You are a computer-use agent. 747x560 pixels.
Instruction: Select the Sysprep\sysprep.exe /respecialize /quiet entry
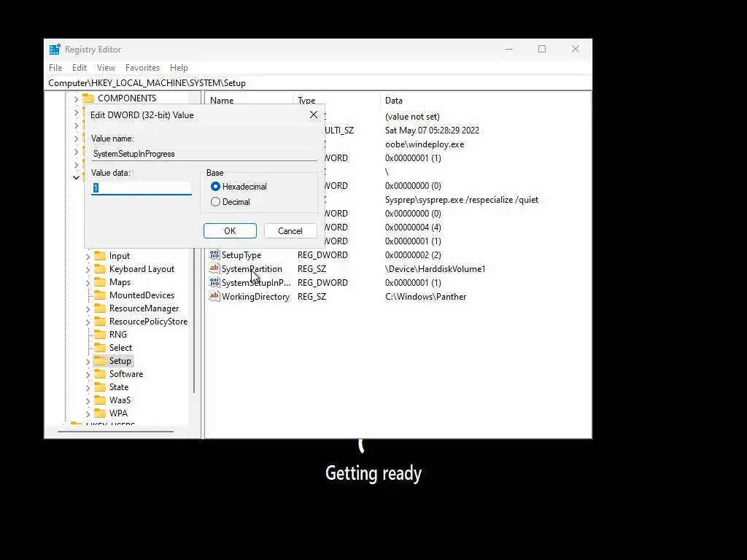pos(462,200)
